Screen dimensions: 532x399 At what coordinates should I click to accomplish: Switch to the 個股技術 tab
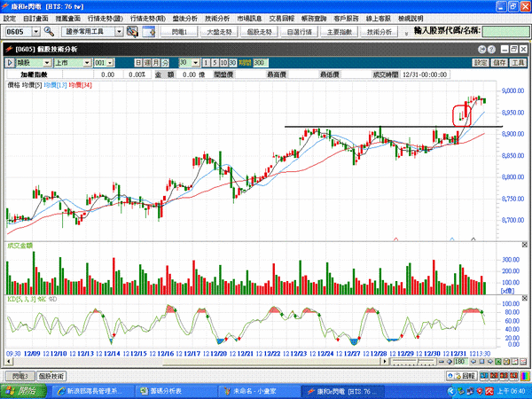coord(51,376)
